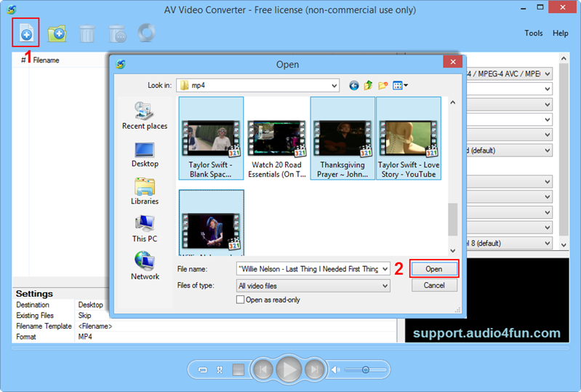The height and width of the screenshot is (392, 581).
Task: Select Taylor Swift - Love Story video
Action: [409, 138]
